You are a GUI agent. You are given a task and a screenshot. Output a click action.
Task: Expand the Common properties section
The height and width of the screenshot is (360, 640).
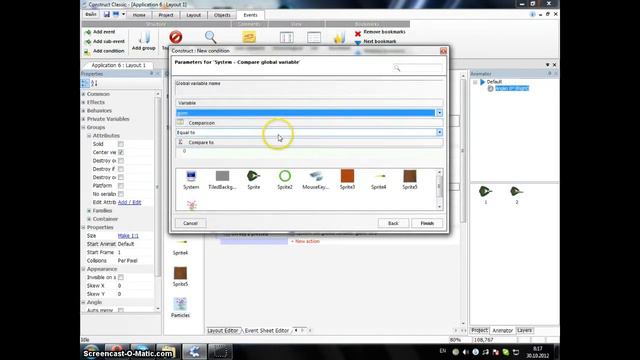click(x=84, y=94)
